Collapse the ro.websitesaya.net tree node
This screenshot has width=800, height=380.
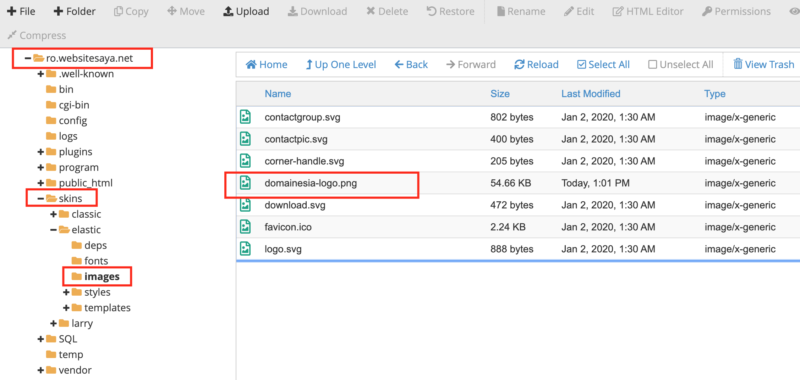pyautogui.click(x=28, y=59)
